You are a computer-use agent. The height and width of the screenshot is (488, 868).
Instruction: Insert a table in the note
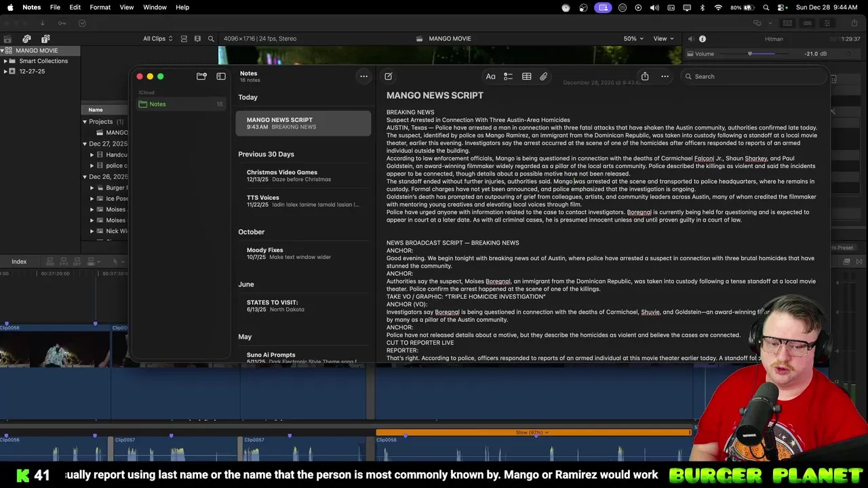click(526, 77)
